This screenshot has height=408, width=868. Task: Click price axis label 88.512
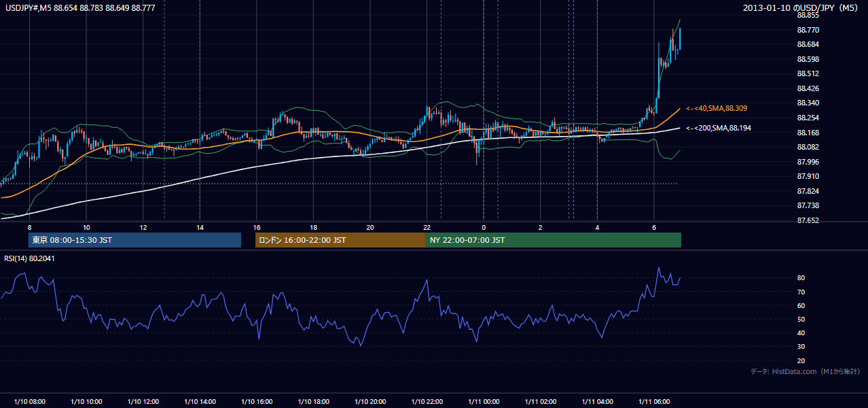coord(809,73)
